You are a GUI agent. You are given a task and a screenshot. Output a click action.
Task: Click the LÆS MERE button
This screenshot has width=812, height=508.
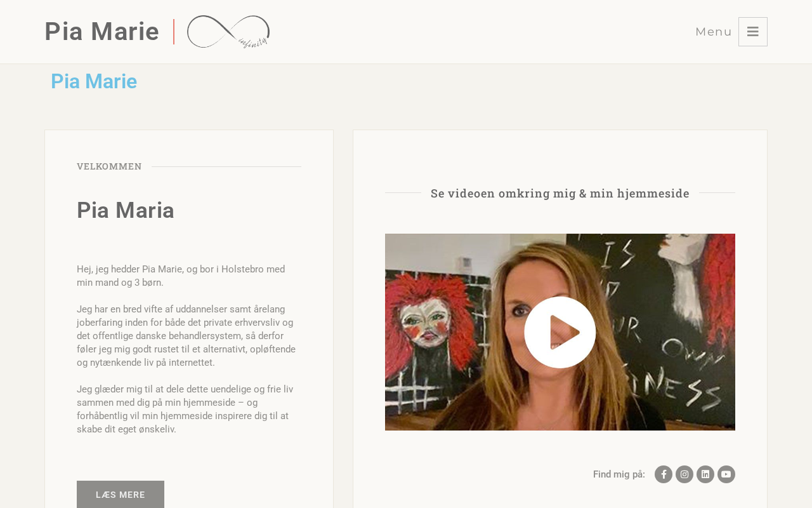coord(121,495)
